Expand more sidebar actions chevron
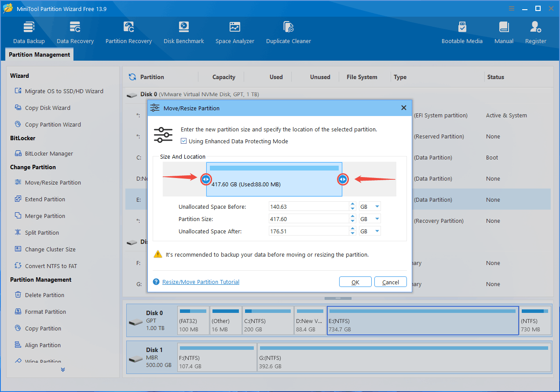The image size is (560, 392). tap(63, 370)
